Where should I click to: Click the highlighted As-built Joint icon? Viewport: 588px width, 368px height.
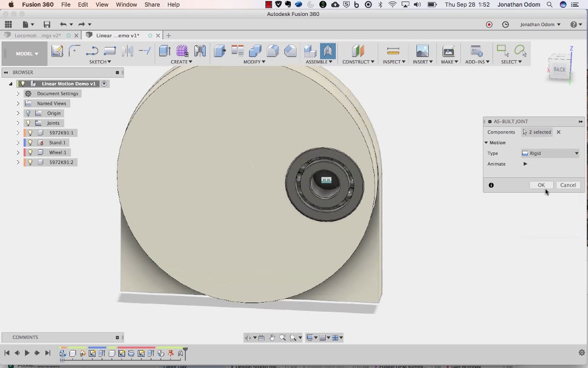328,51
